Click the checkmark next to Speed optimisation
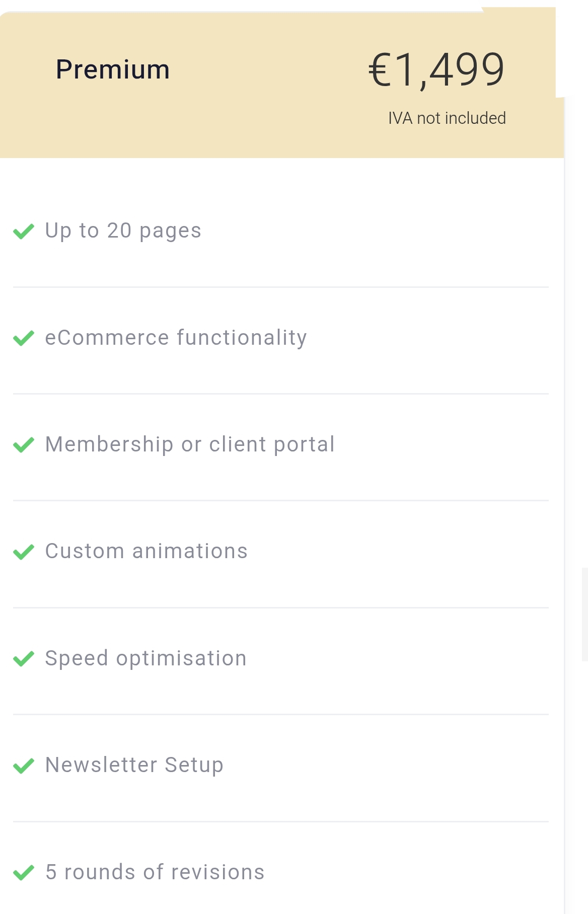The image size is (588, 914). (x=24, y=658)
